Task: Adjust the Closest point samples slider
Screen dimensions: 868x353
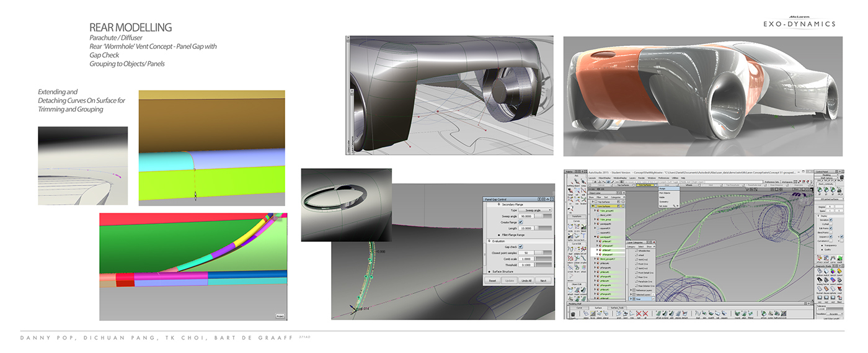Action: point(543,252)
